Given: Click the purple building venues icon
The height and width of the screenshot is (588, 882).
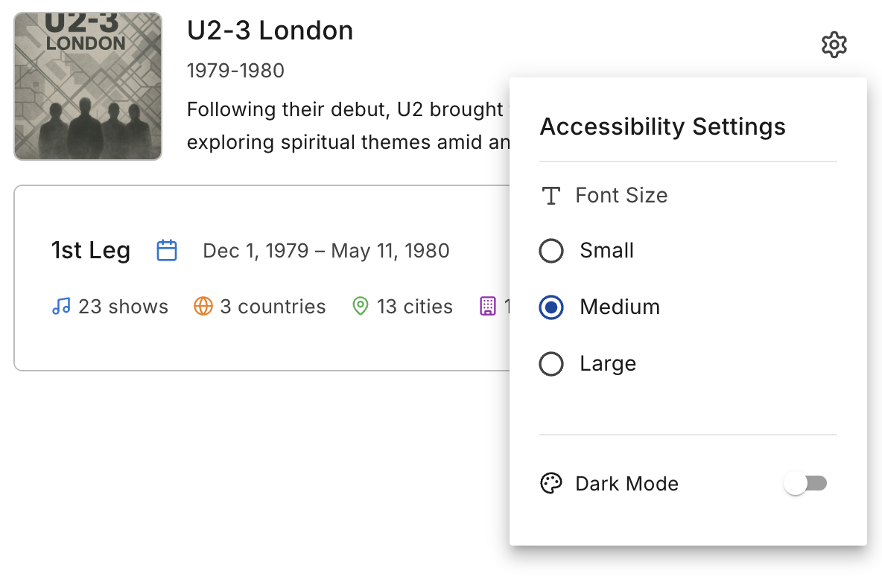Looking at the screenshot, I should [488, 306].
